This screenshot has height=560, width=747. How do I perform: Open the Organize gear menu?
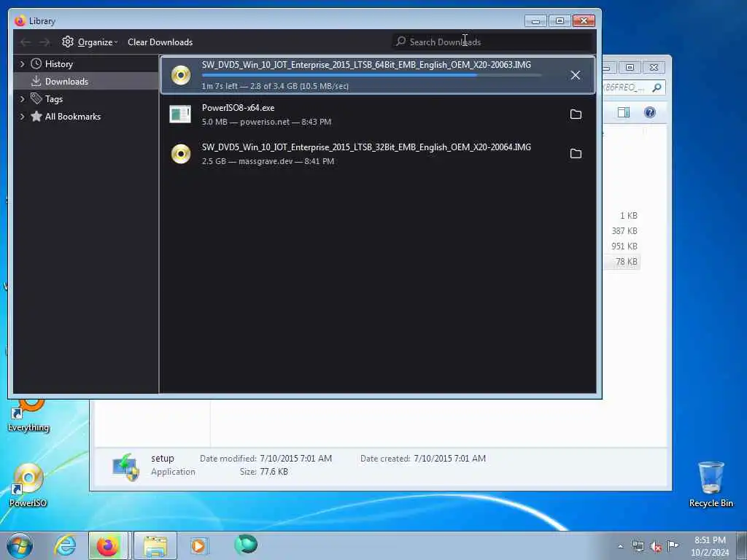point(90,42)
